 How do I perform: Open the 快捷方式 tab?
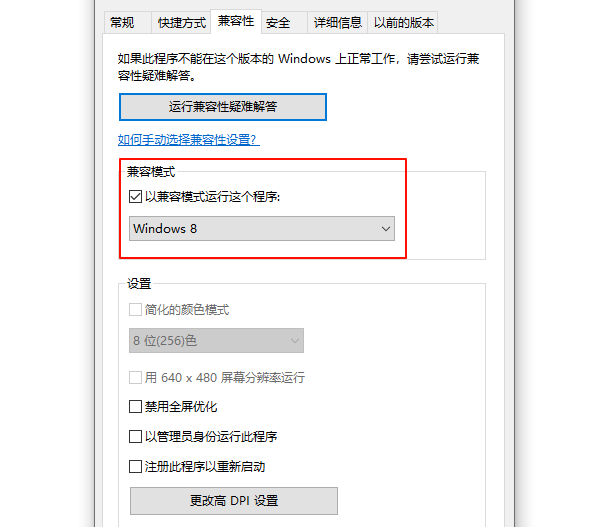pos(181,22)
